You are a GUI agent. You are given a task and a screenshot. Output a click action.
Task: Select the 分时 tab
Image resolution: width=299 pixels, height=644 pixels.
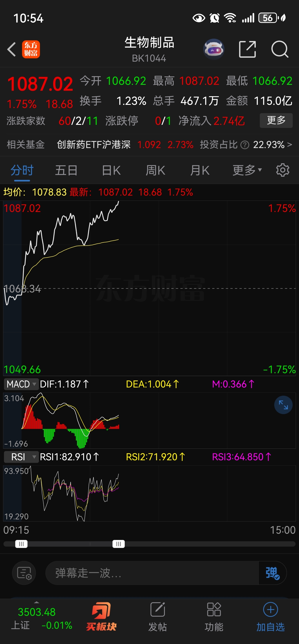(22, 171)
